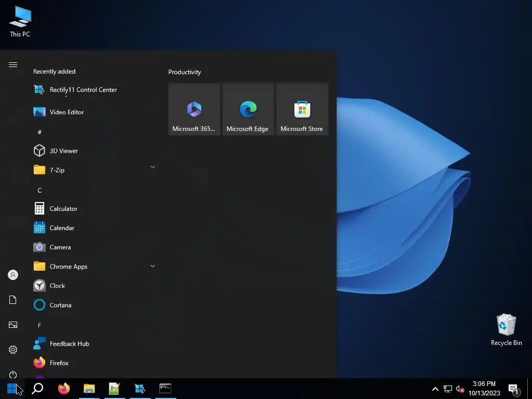Click Show desktop sliver at taskbar end
Viewport: 532px width, 399px height.
click(529, 389)
